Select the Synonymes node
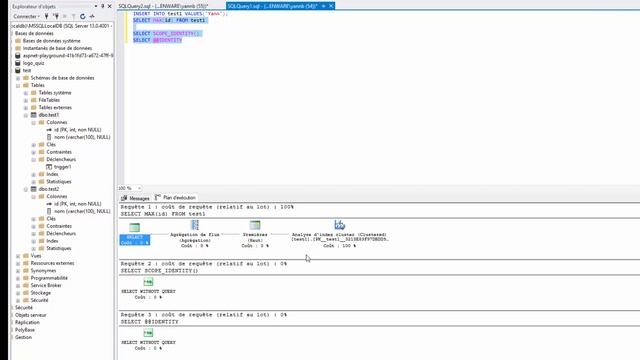Screen dimensions: 640x360 point(43,271)
